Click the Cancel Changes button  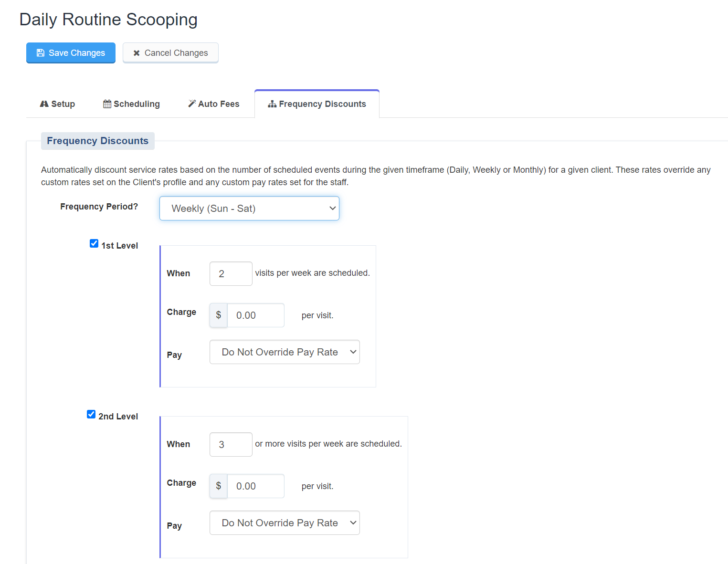pos(170,52)
